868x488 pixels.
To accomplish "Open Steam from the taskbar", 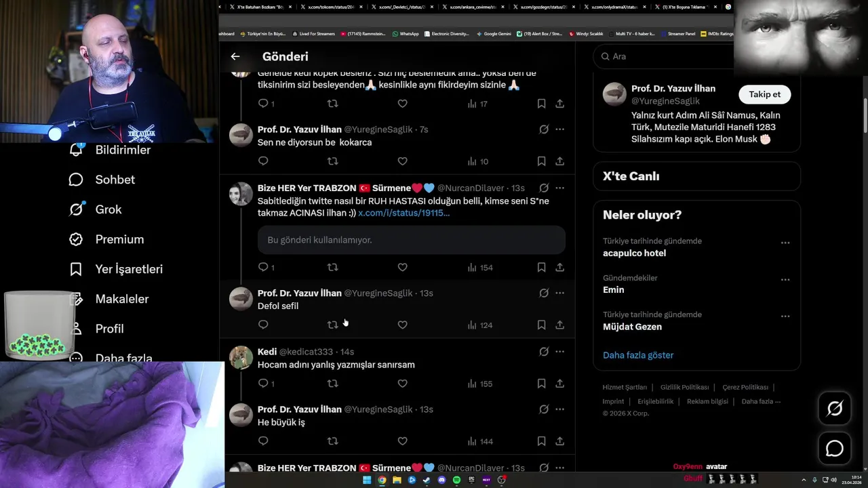I will point(427,480).
